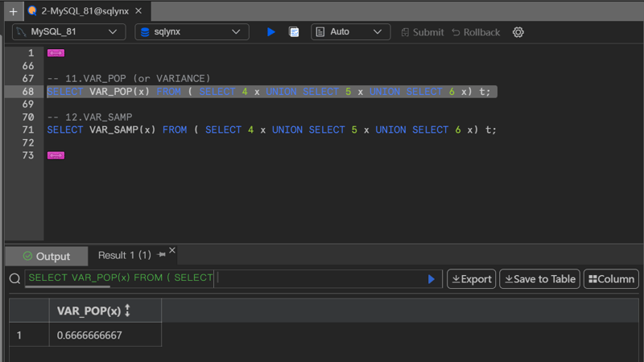Re-run result query with small play icon

[431, 279]
